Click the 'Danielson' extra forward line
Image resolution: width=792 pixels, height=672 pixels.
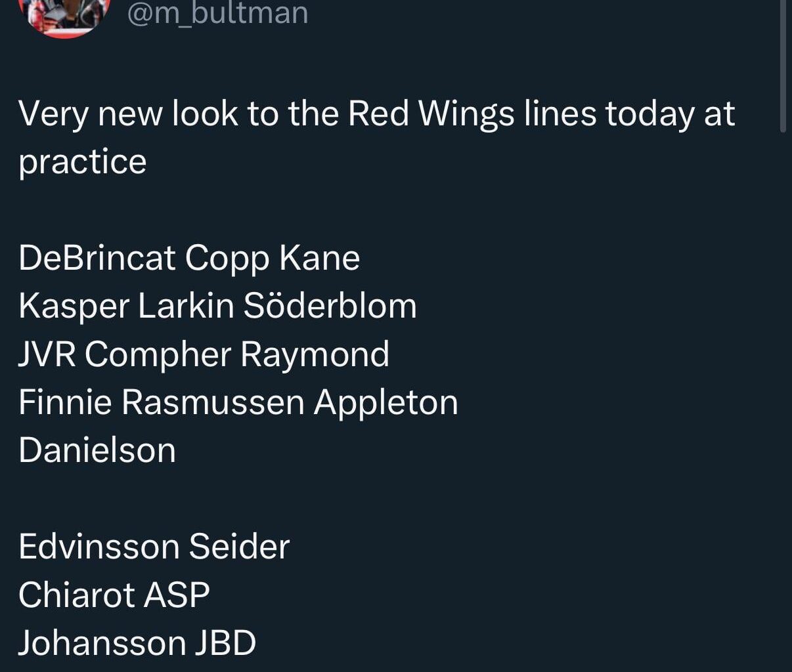point(97,450)
